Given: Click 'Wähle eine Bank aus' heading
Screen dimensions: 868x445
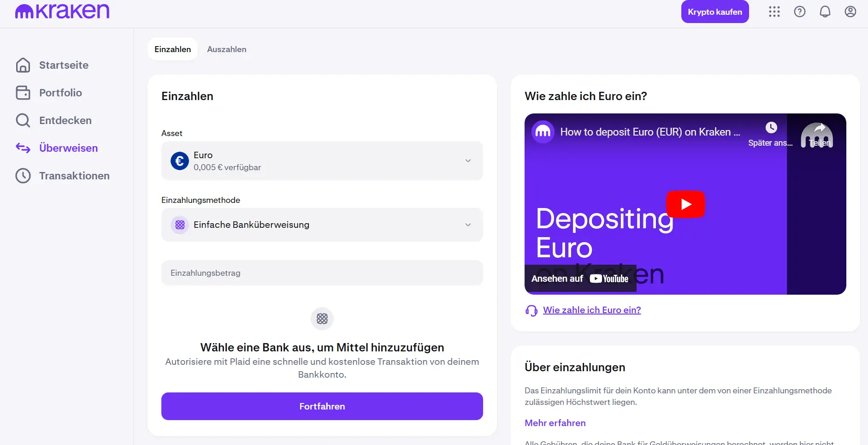Looking at the screenshot, I should [x=322, y=347].
